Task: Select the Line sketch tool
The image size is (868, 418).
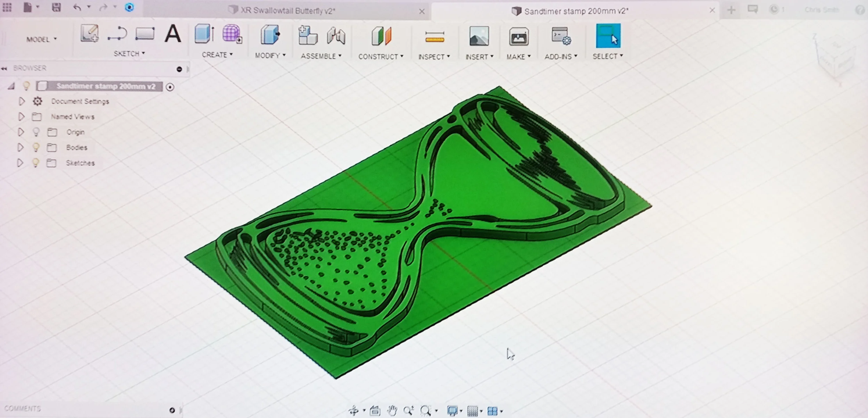Action: click(117, 34)
